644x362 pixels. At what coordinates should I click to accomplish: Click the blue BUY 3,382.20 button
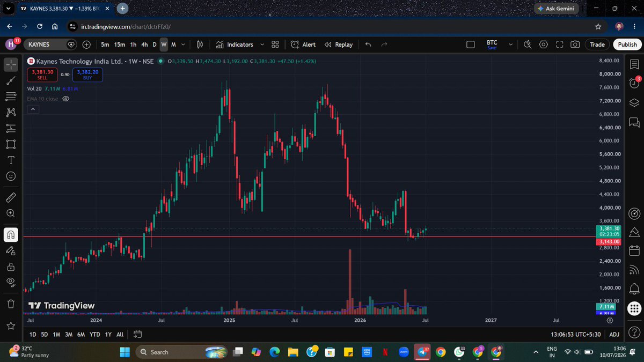(87, 75)
